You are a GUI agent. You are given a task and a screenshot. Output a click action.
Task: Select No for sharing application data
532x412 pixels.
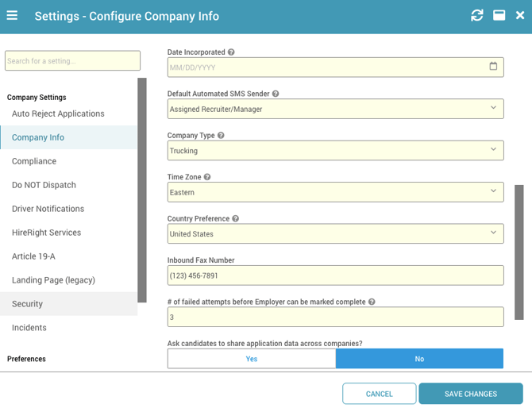(x=419, y=359)
